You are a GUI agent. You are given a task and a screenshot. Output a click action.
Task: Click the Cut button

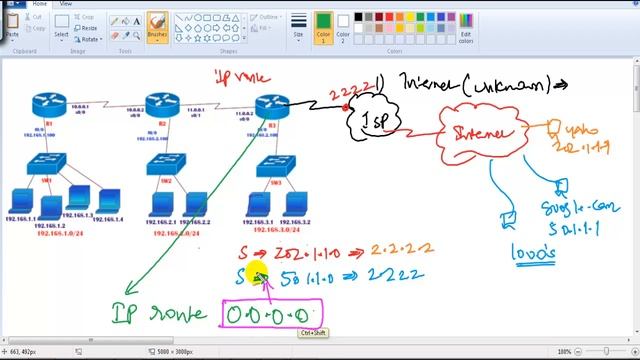[x=33, y=17]
